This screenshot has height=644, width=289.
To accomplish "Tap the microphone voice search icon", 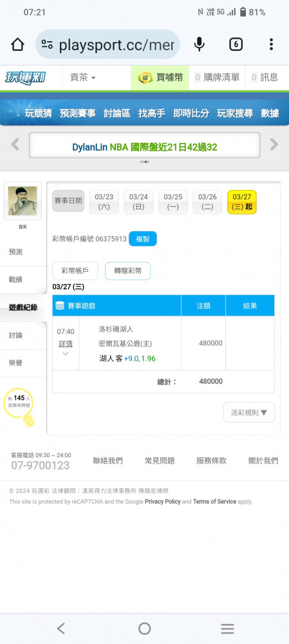I will [199, 44].
